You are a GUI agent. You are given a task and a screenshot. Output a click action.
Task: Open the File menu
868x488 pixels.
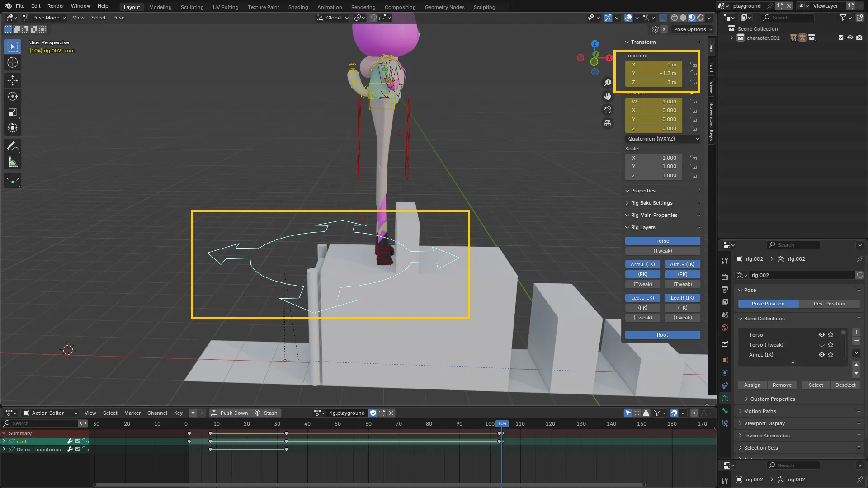tap(20, 6)
